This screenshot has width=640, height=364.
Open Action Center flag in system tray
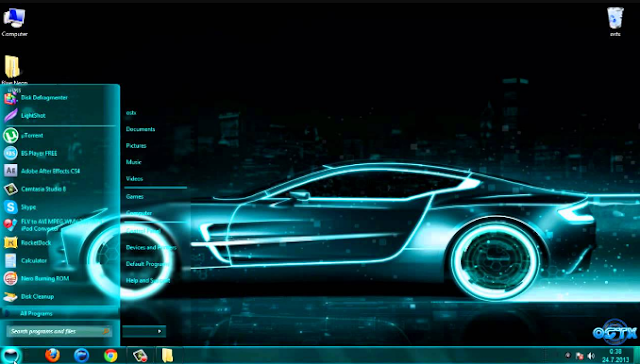579,356
